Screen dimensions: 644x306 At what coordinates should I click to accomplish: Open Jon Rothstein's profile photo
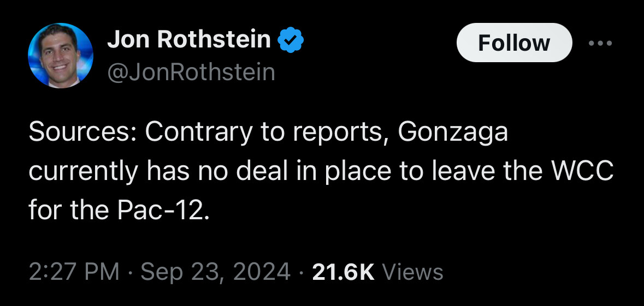61,56
